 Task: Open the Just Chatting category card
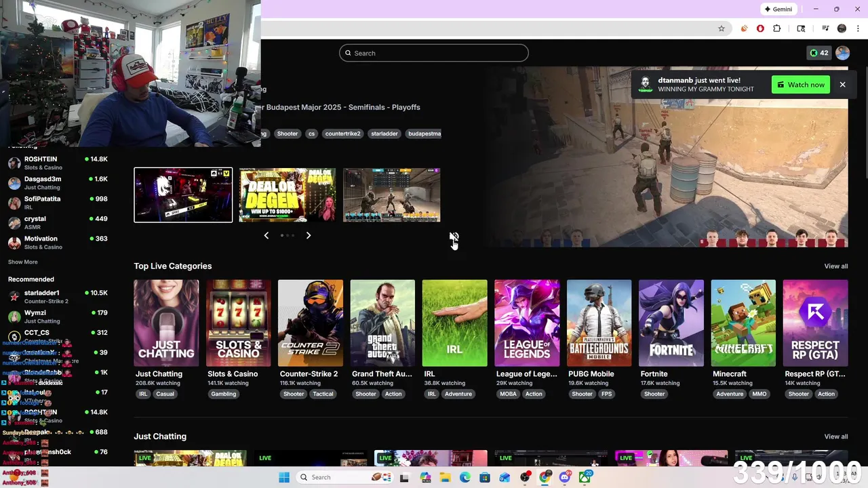tap(166, 323)
